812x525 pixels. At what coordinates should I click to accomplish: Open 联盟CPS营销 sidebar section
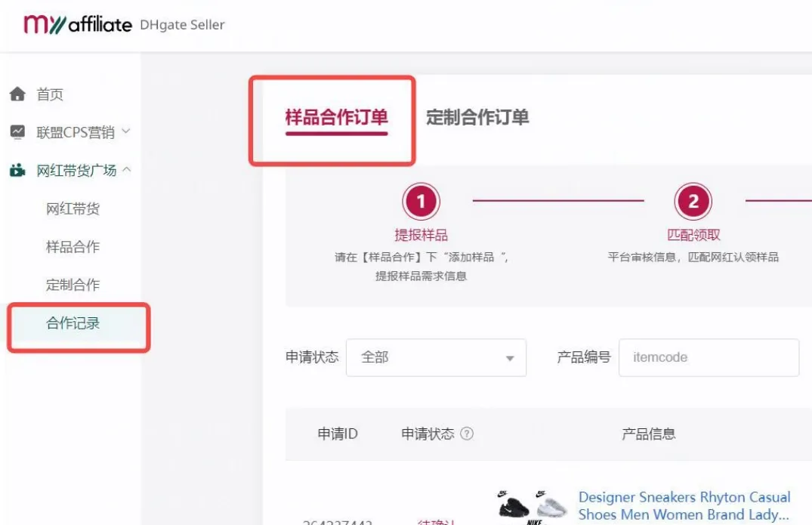point(76,132)
